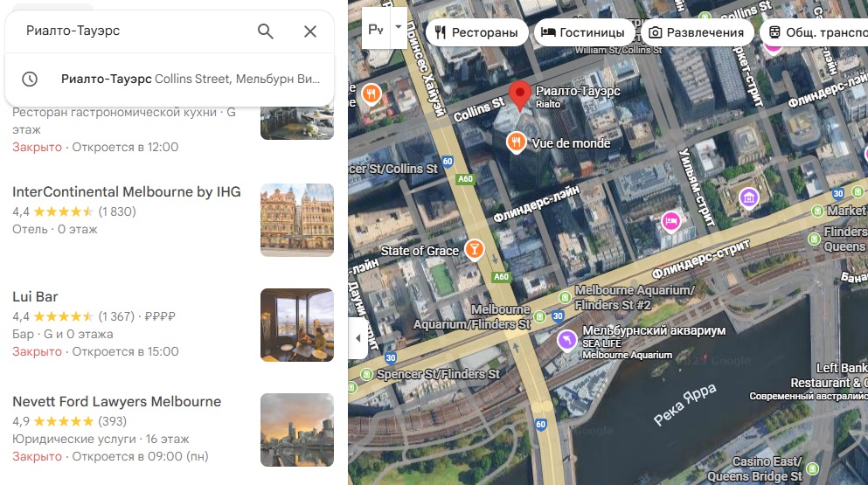Screen dimensions: 868x485
Task: View InterContinental Melbourne building photo
Action: point(297,220)
